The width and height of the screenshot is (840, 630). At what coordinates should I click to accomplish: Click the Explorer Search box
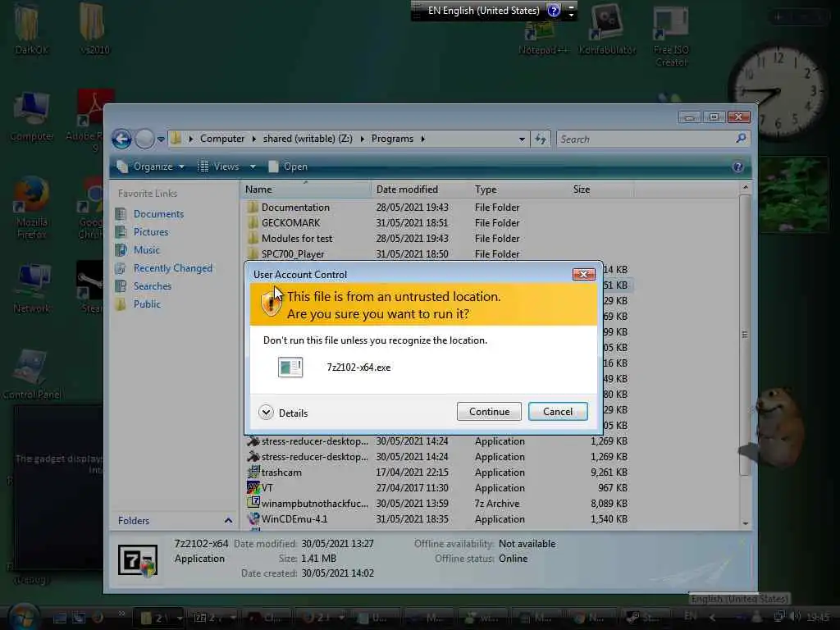(646, 139)
